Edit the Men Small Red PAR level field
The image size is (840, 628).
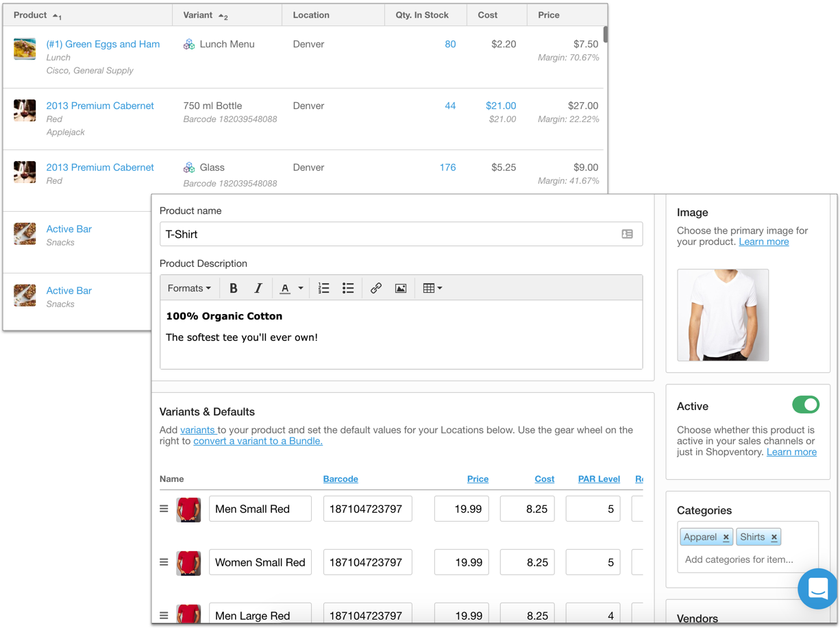click(593, 509)
